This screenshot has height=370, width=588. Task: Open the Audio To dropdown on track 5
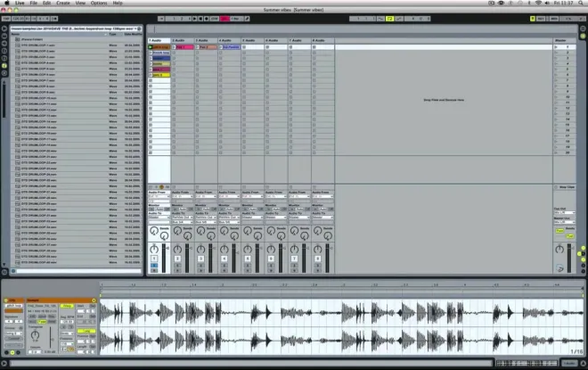253,218
